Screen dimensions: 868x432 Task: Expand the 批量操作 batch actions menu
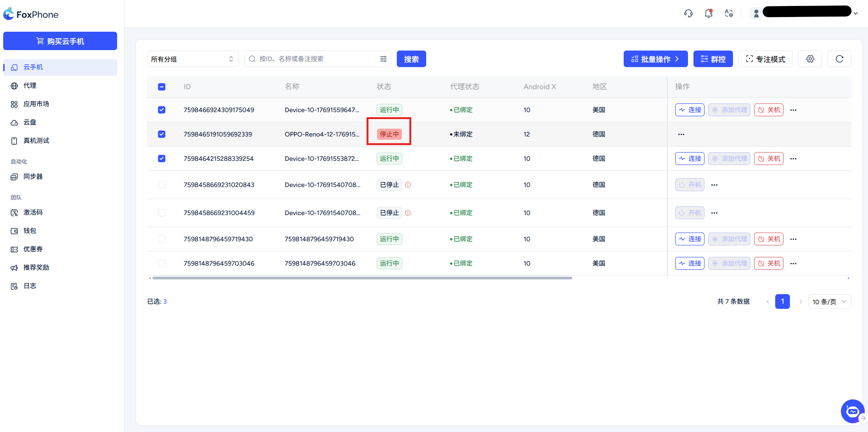pyautogui.click(x=655, y=59)
